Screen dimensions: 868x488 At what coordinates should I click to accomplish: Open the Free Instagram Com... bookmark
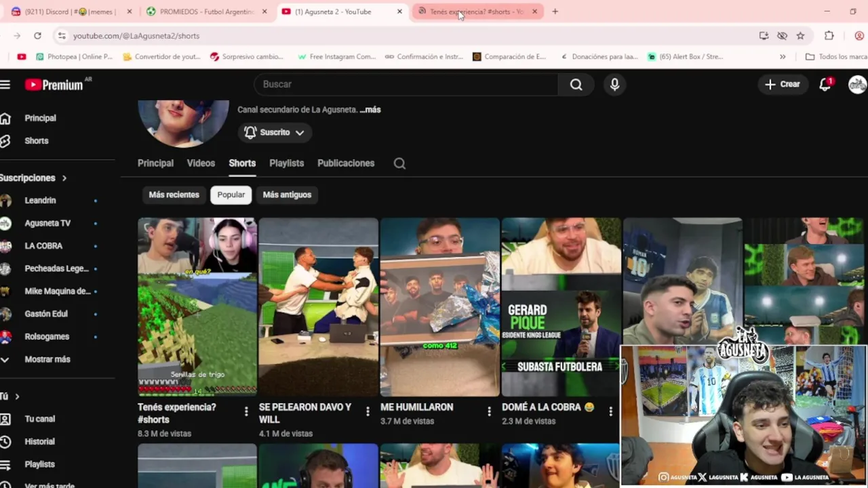(x=336, y=57)
